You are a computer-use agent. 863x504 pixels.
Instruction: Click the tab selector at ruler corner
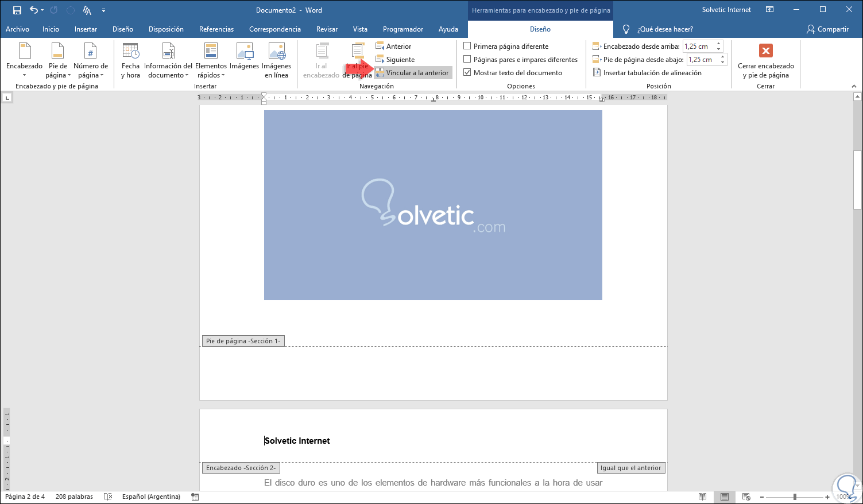(7, 98)
